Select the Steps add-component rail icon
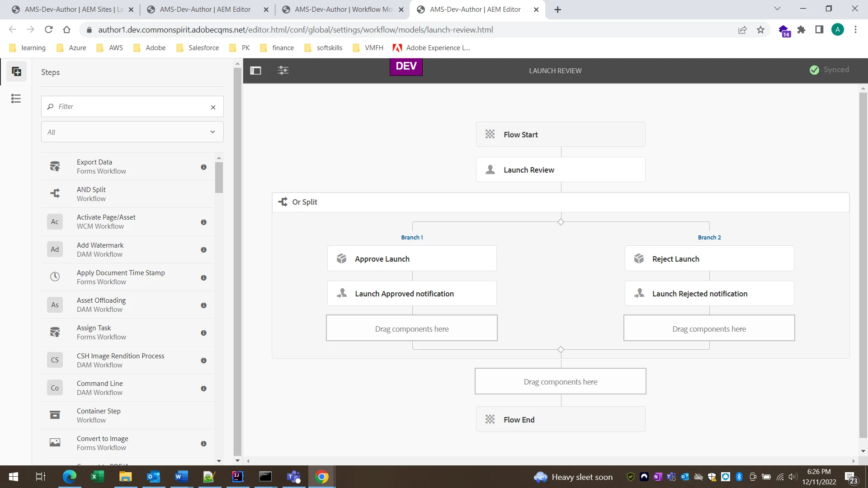The image size is (868, 488). [x=16, y=72]
